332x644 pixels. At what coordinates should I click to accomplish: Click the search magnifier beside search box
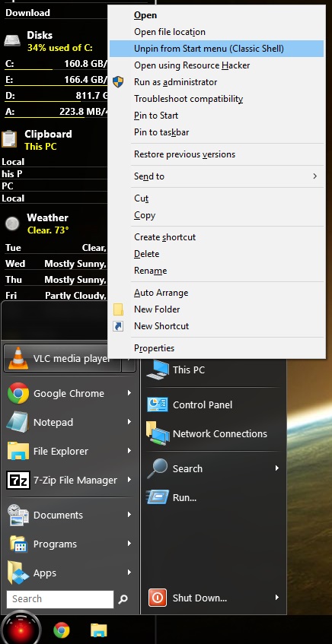coord(123,599)
